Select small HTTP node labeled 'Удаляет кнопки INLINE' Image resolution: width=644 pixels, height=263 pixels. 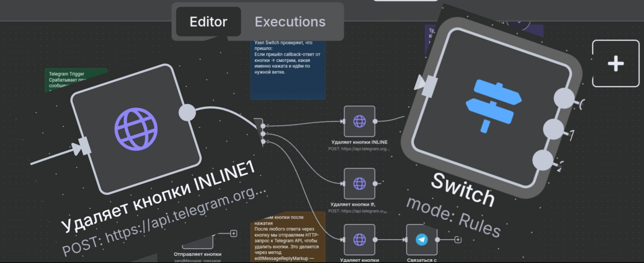pyautogui.click(x=360, y=121)
